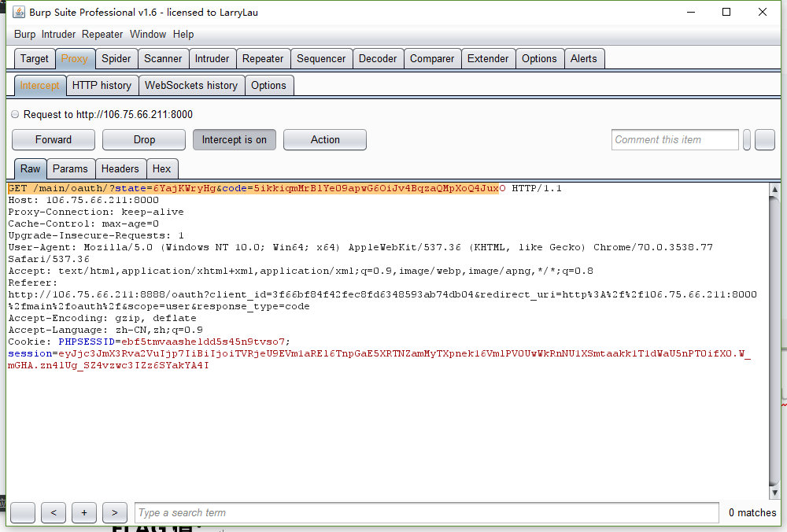Open the Decoder tab
This screenshot has width=787, height=532.
[378, 59]
